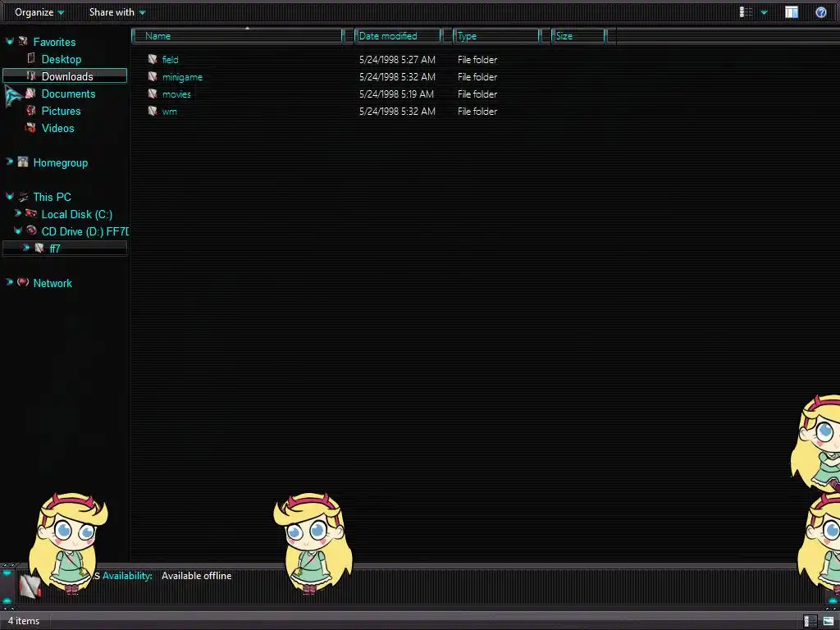Sort by the Type column header
This screenshot has height=630, width=840.
coord(496,36)
